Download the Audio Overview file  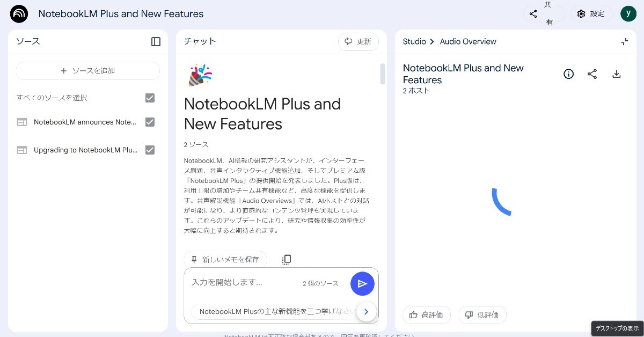616,74
